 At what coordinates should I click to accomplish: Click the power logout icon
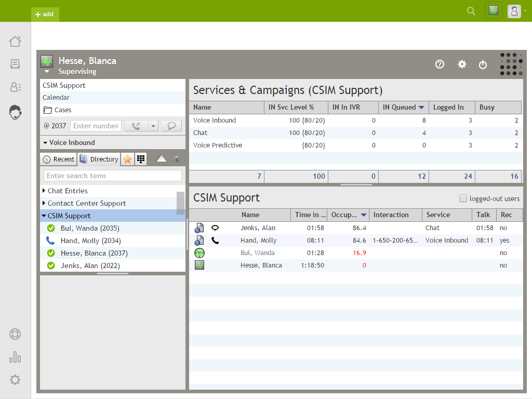[x=483, y=65]
